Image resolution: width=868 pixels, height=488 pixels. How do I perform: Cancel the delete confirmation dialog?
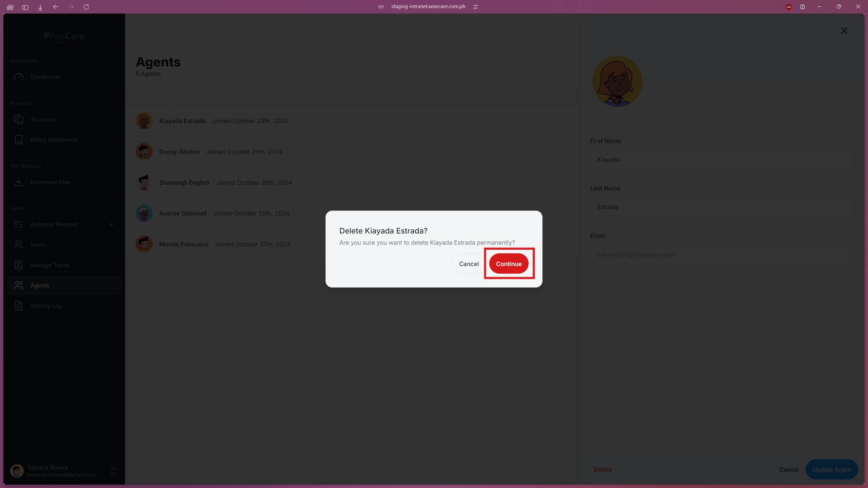click(469, 264)
